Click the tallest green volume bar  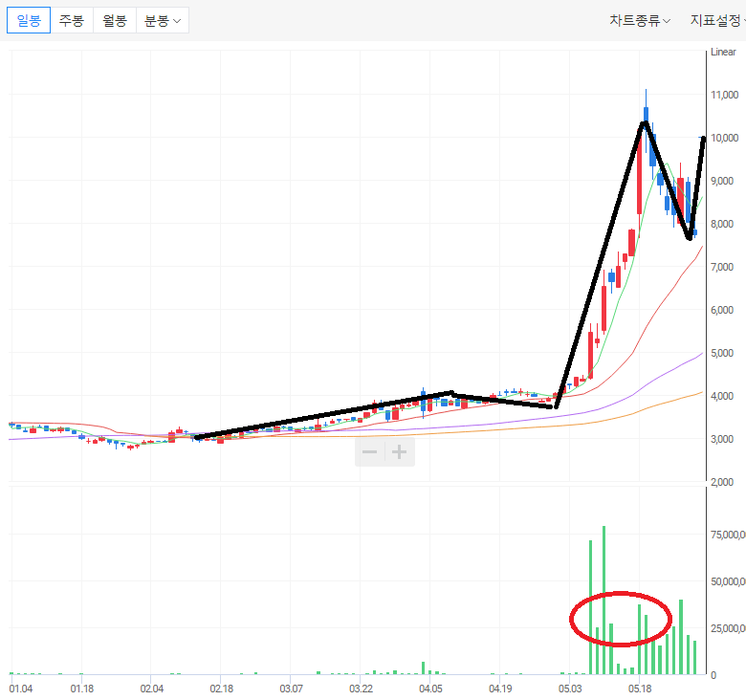[603, 601]
